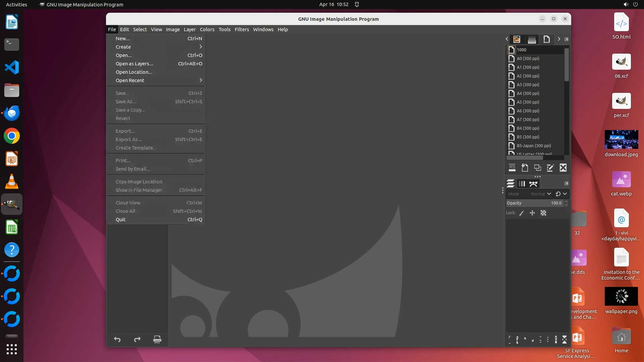The height and width of the screenshot is (362, 644).
Task: Choose Open as Layers from File menu
Action: click(134, 64)
